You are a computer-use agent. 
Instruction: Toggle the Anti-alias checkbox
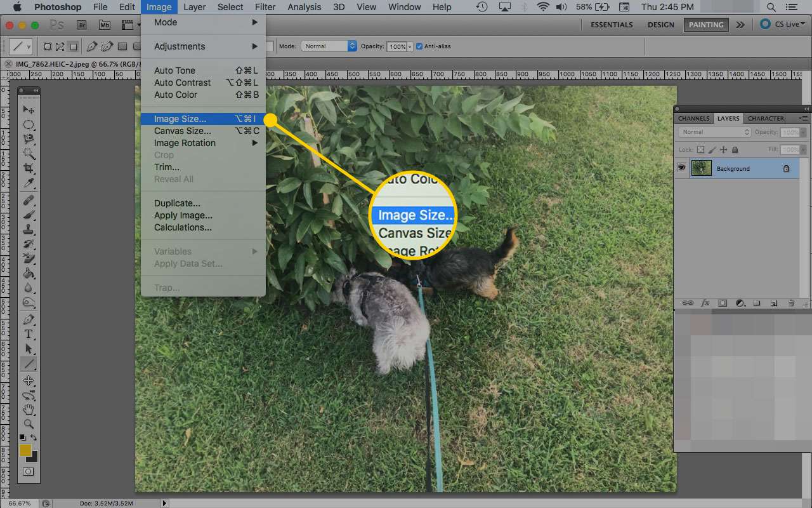tap(419, 46)
